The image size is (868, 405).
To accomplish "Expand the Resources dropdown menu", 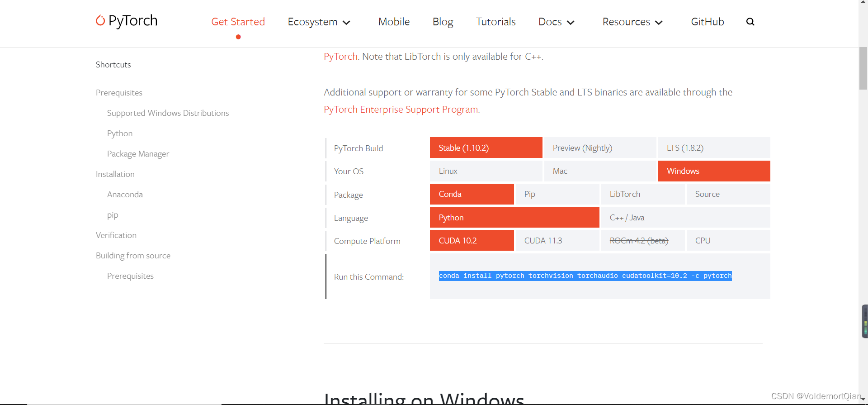I will pyautogui.click(x=633, y=22).
